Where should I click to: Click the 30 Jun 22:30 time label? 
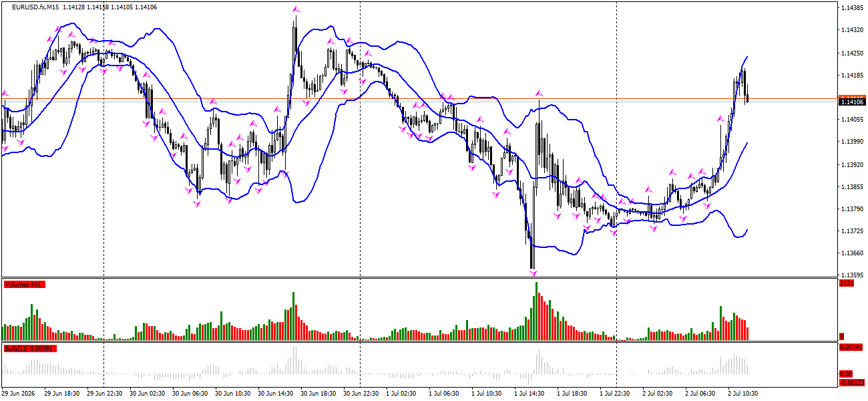click(361, 394)
